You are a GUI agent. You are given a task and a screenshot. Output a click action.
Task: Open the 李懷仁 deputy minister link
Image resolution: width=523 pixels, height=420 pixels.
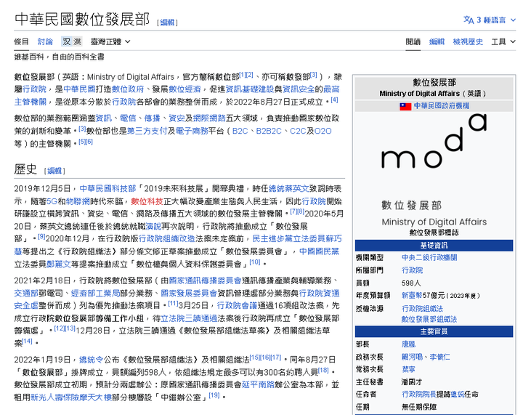coord(439,357)
